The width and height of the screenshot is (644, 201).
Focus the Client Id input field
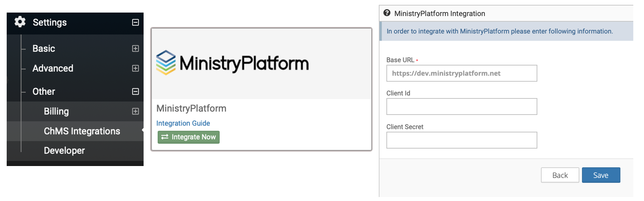point(462,107)
